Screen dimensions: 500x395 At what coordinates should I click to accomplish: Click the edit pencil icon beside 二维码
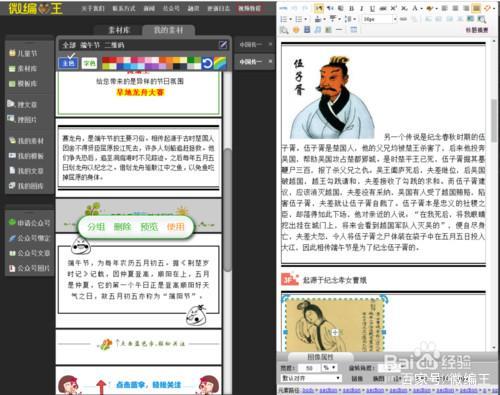(x=223, y=45)
